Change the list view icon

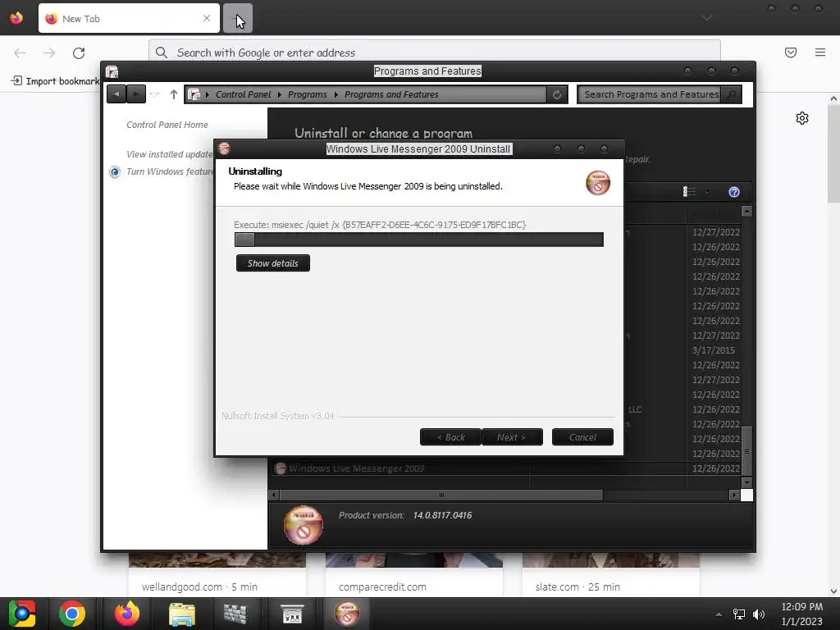(689, 192)
